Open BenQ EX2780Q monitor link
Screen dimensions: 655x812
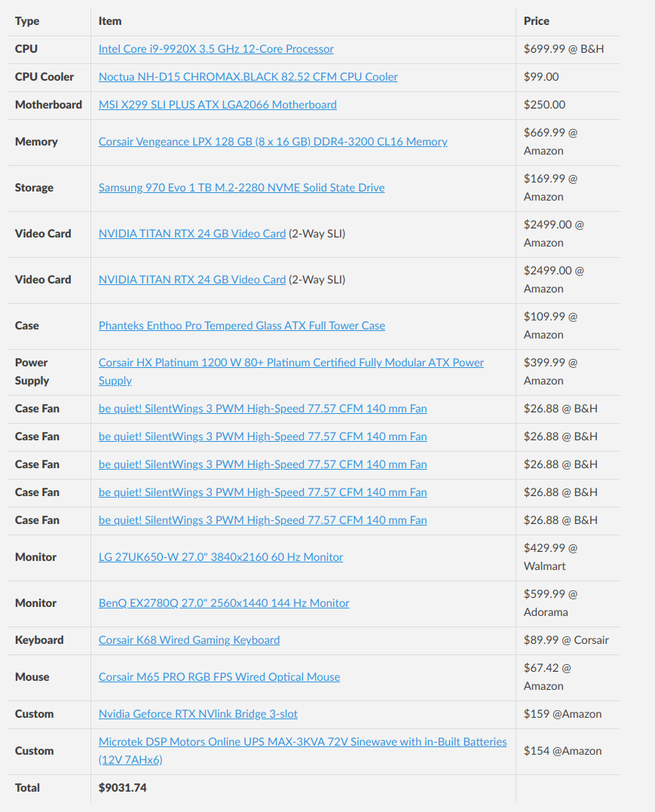[224, 603]
